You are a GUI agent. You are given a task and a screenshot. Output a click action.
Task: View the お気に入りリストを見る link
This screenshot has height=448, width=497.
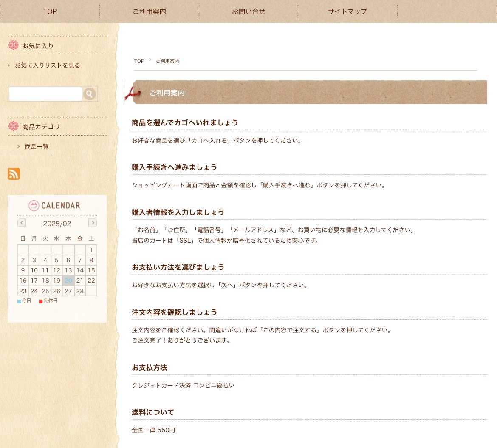pyautogui.click(x=47, y=65)
